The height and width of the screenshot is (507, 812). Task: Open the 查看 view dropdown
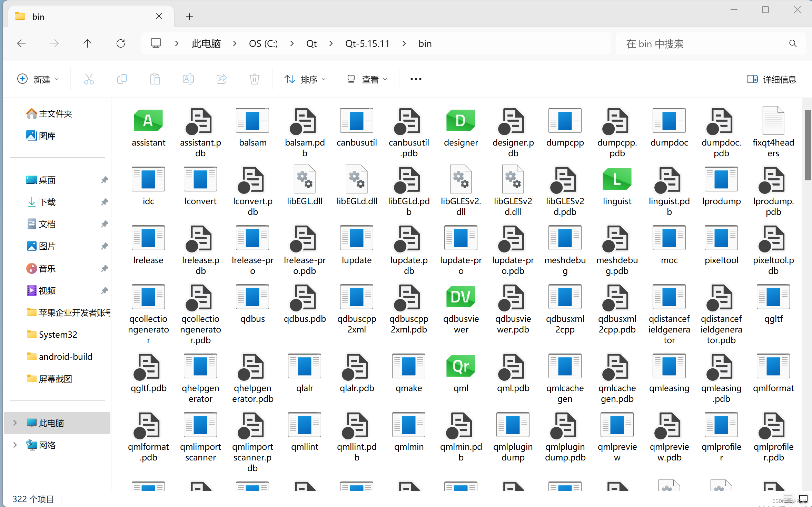click(367, 79)
